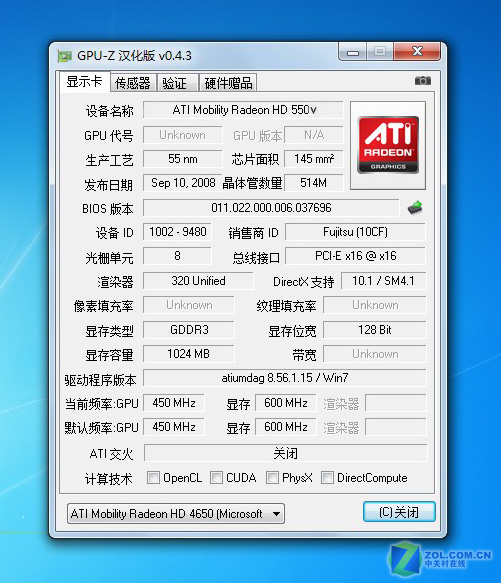
Task: Click the 带宽 Unknown field
Action: click(x=375, y=354)
